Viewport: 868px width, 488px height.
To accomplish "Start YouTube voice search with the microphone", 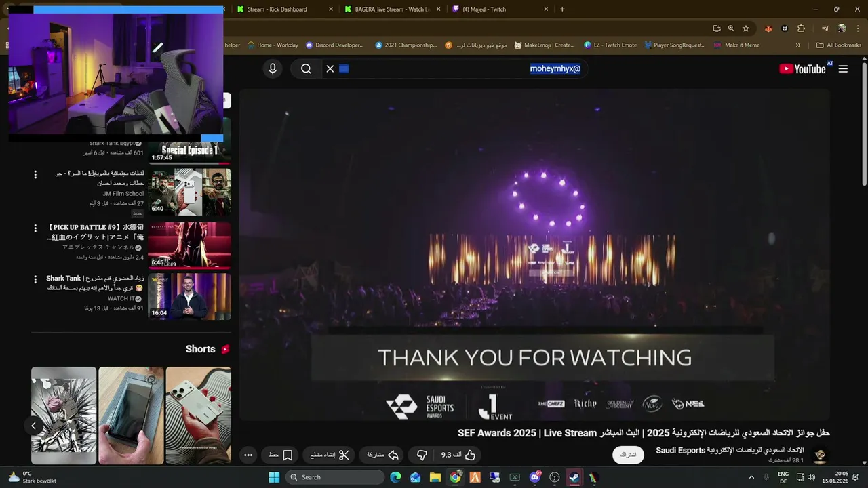I will tap(273, 68).
